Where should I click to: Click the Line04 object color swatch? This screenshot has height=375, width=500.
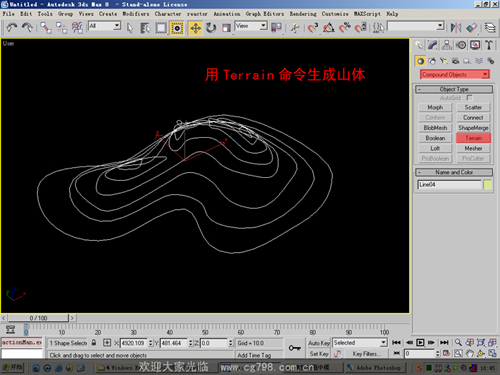coord(487,185)
